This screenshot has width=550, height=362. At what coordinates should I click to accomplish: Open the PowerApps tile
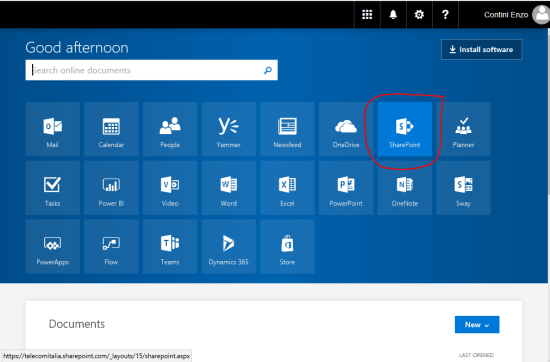pyautogui.click(x=53, y=246)
